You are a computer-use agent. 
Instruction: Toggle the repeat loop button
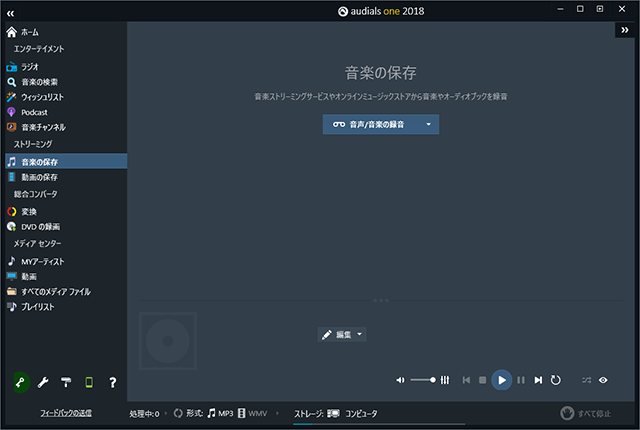pos(556,380)
